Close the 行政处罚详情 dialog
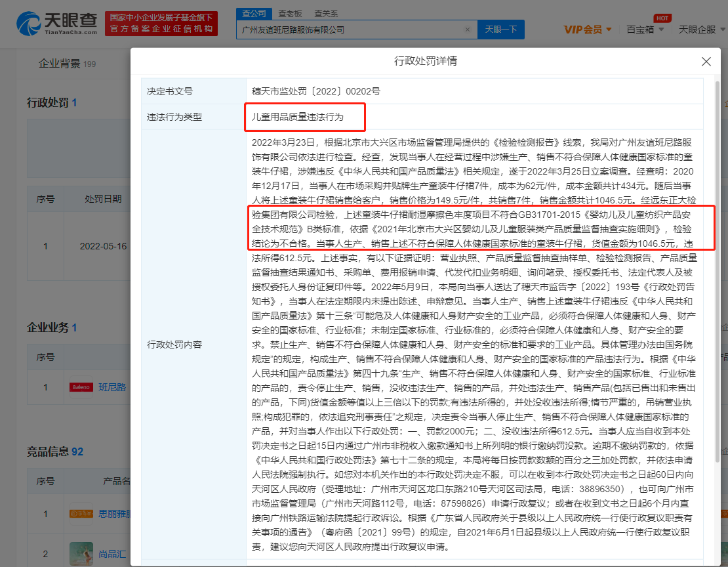 [706, 62]
